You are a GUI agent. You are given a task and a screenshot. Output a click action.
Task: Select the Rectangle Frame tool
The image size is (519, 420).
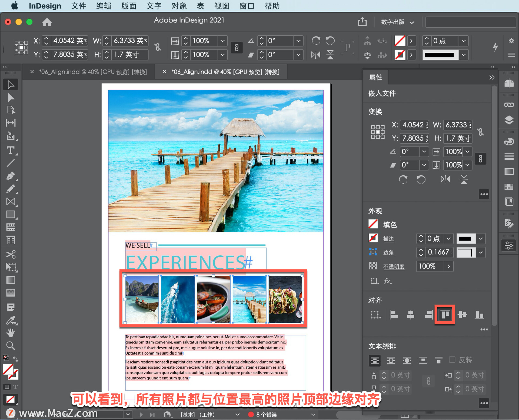point(11,202)
